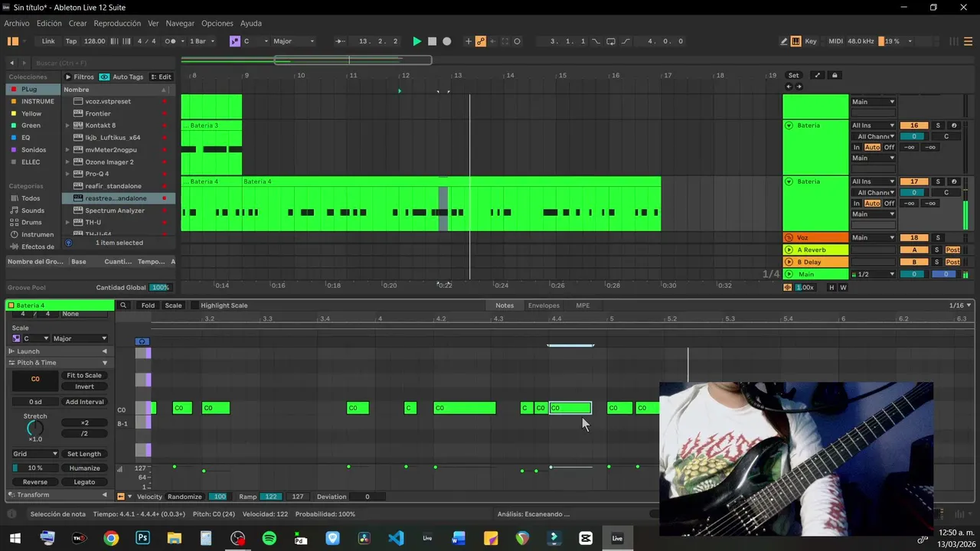Click the 10 % humanize amount field
Screen dimensions: 980x551
point(35,468)
